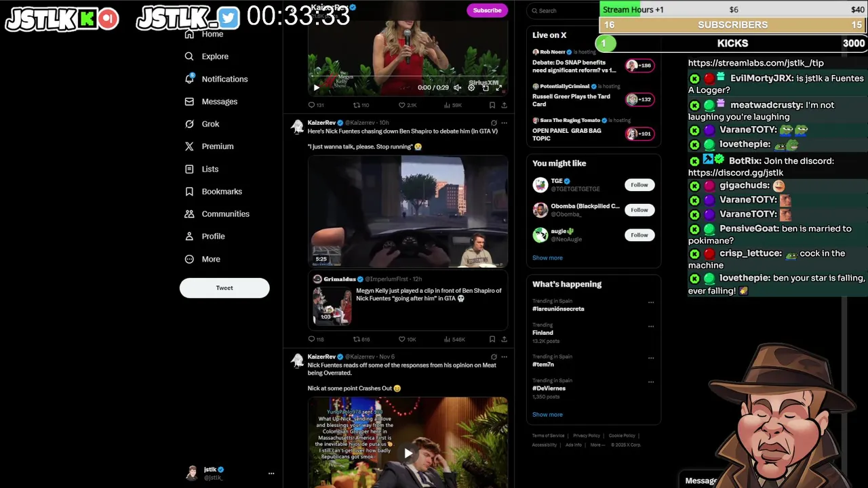
Task: Open more options on Nov 6 KaizerRev tweet
Action: tap(504, 357)
